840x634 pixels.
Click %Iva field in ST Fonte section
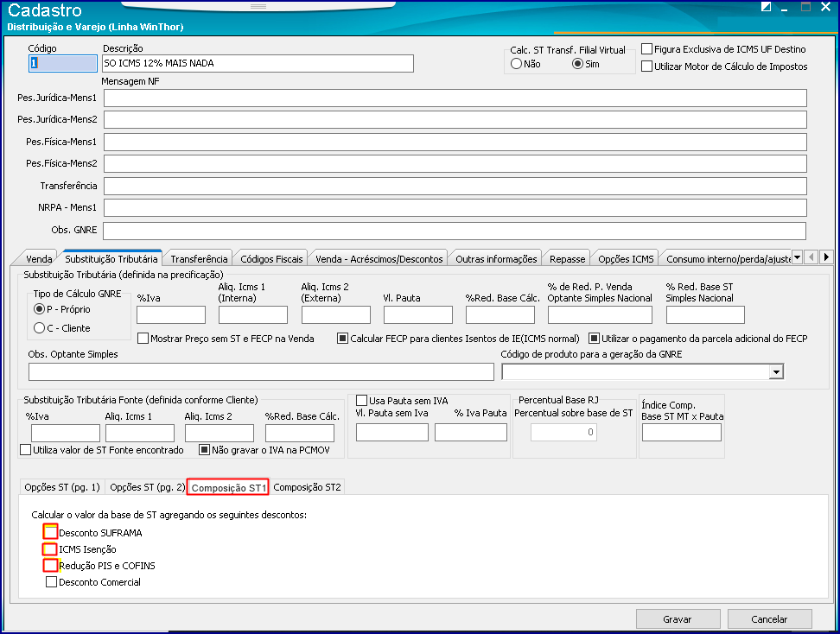(66, 434)
